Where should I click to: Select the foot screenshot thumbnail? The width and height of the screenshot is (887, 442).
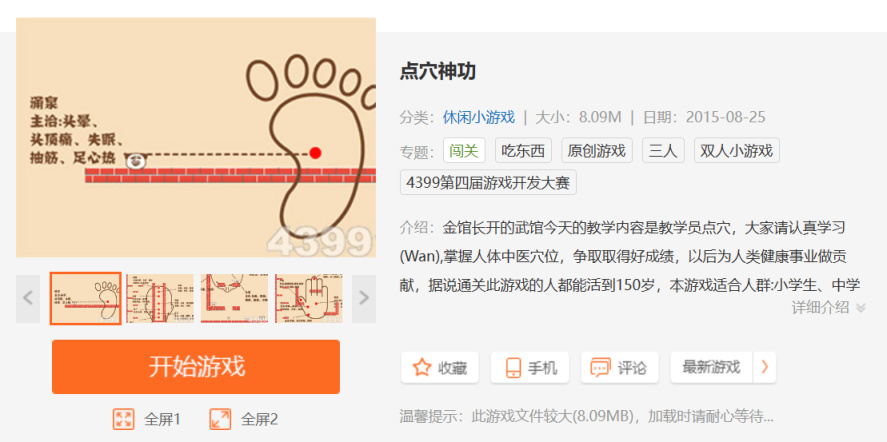(85, 298)
